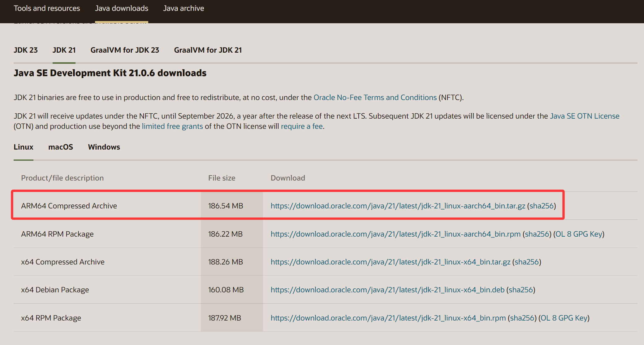The width and height of the screenshot is (644, 345).
Task: Download the linux-x64 Debian package
Action: click(x=387, y=290)
